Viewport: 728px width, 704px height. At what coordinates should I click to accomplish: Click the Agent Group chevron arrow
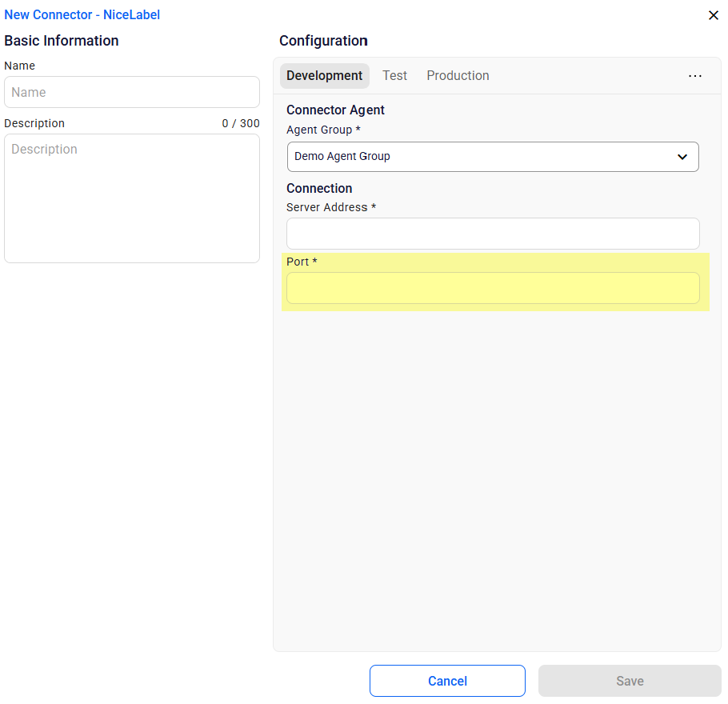pyautogui.click(x=682, y=157)
